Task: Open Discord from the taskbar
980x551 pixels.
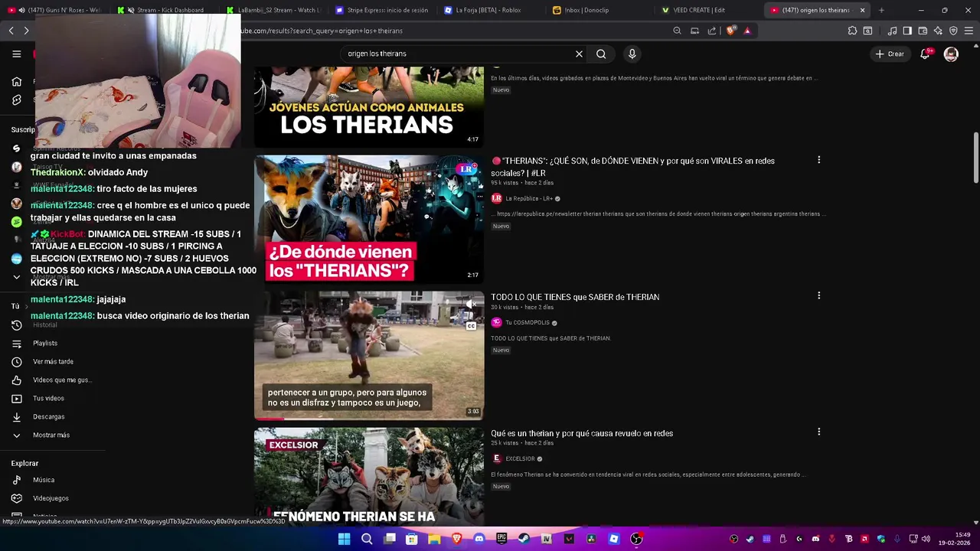Action: coord(479,539)
